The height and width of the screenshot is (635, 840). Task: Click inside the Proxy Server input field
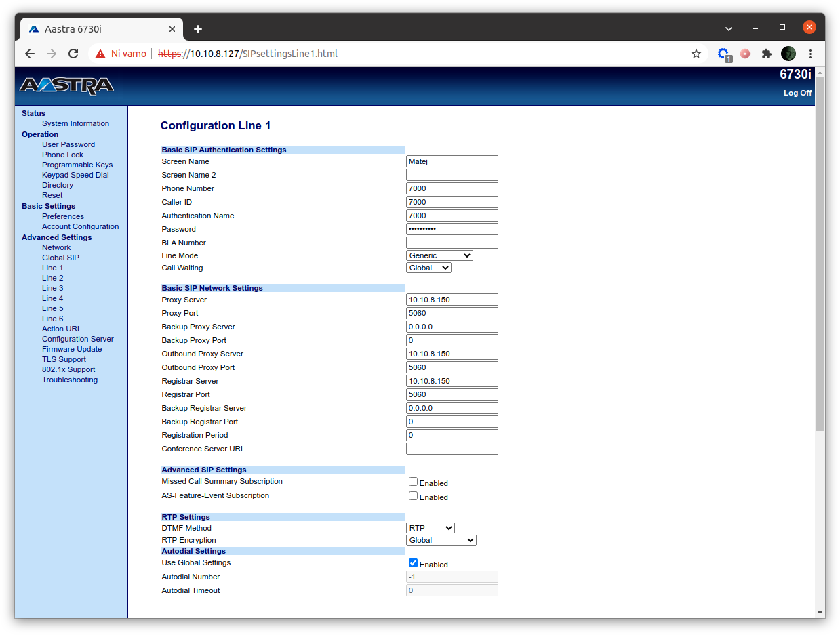coord(452,299)
